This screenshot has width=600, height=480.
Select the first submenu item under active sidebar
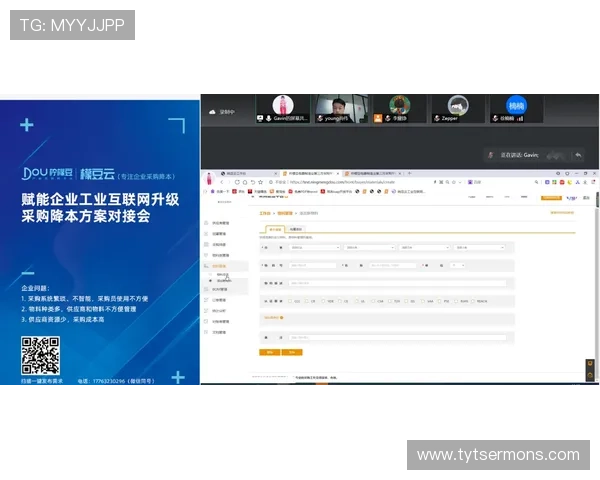coord(223,274)
